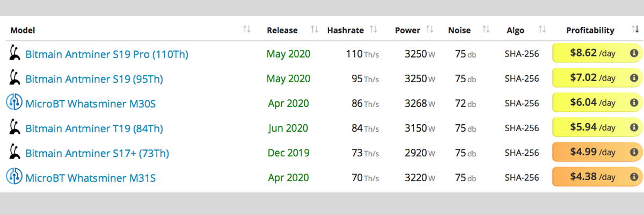The height and width of the screenshot is (215, 644).
Task: Select the Jun 2020 release date cell
Action: (x=288, y=128)
